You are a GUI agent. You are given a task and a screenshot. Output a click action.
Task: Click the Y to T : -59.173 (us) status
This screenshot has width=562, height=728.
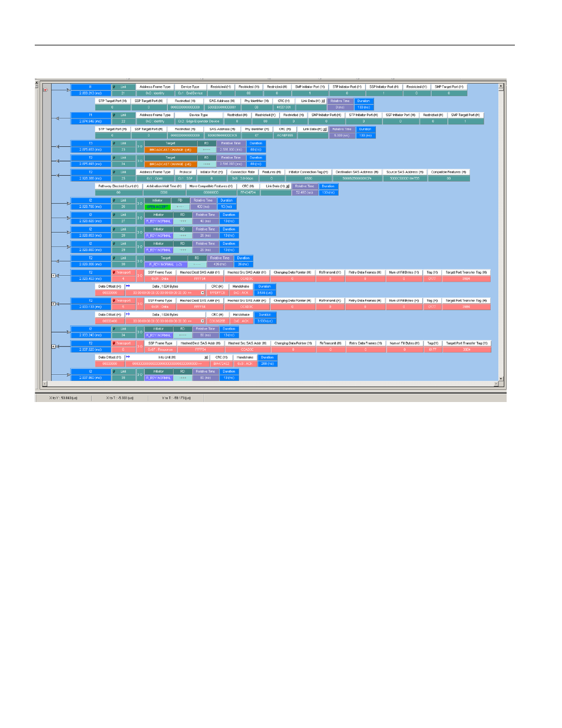176,398
